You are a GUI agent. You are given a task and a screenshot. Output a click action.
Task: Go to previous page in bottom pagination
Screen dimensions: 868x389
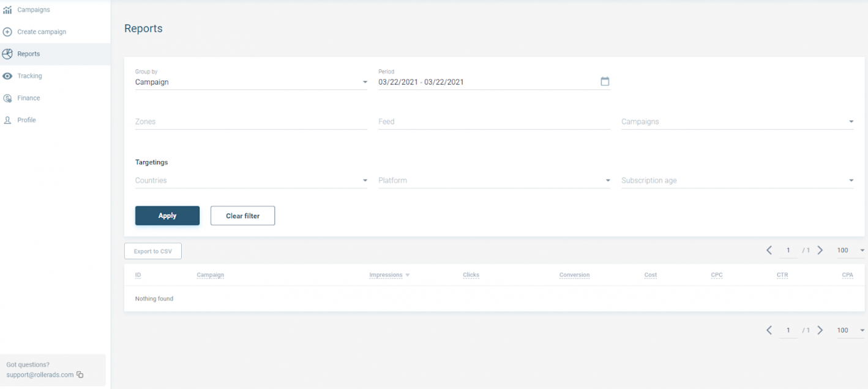[769, 330]
